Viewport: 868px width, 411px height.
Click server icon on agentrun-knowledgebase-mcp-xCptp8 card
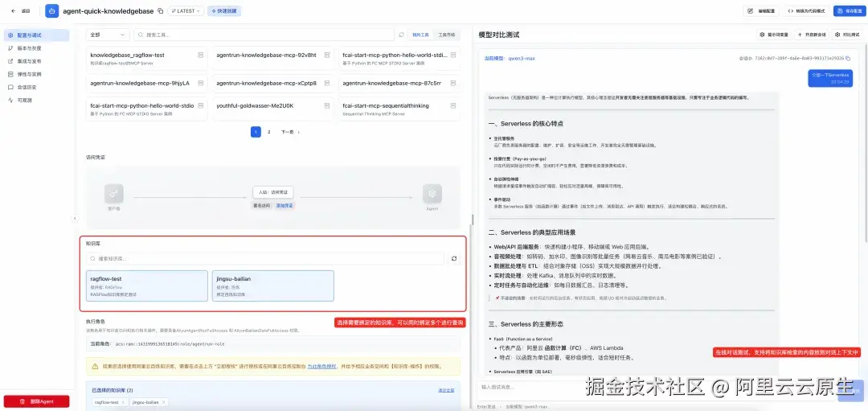tap(327, 83)
